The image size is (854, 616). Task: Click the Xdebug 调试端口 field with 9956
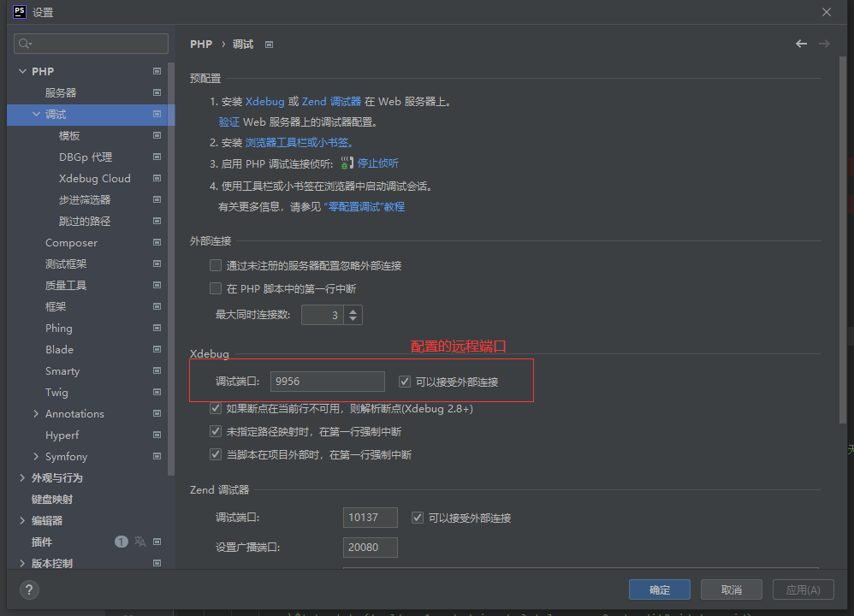click(x=328, y=382)
